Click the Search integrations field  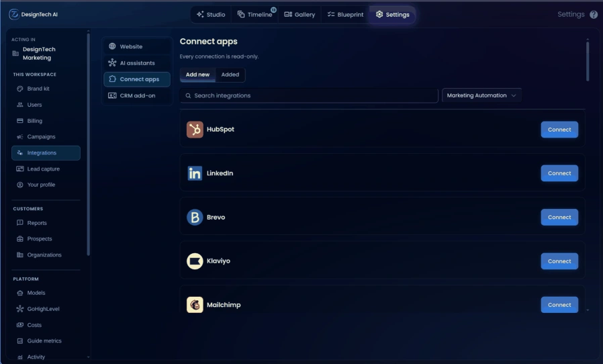coord(309,95)
